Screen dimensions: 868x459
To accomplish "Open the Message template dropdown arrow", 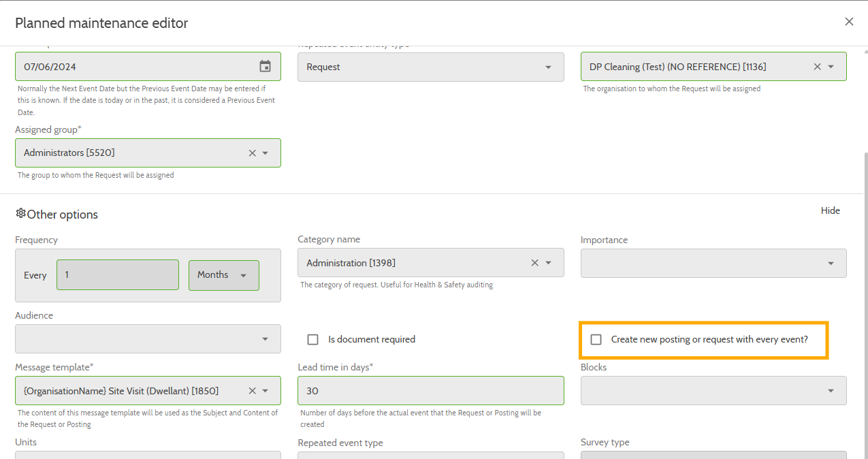I will coord(267,390).
